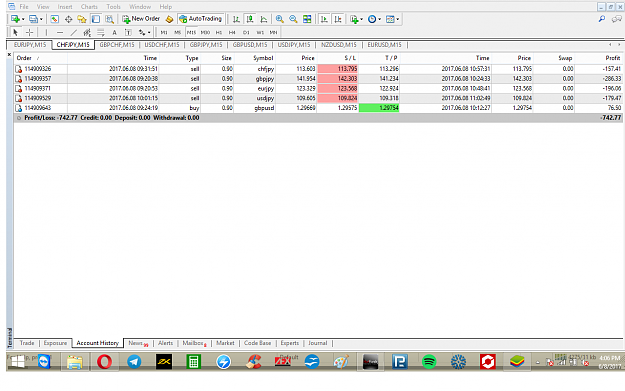
Task: Toggle the AutoTrading button
Action: (200, 19)
